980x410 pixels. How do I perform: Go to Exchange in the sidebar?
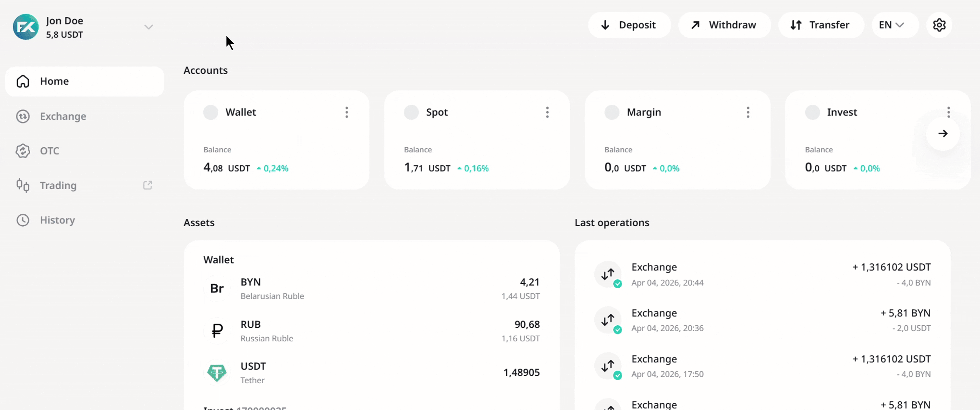[63, 116]
